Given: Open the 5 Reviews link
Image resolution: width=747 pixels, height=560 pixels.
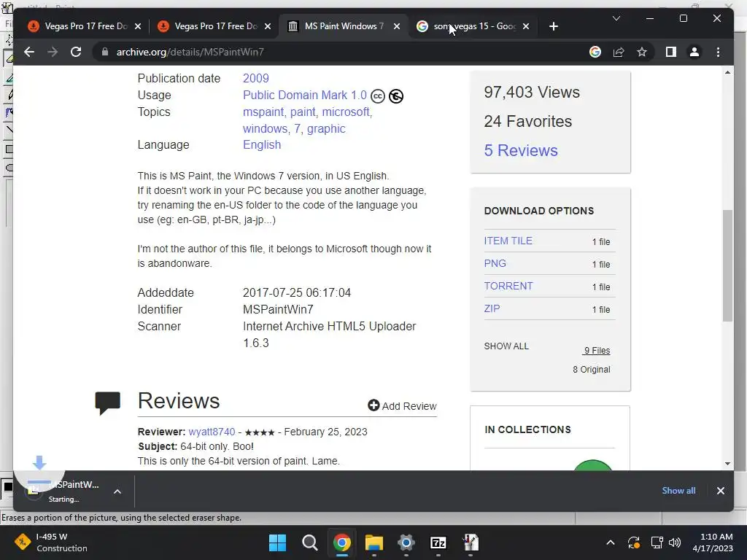Looking at the screenshot, I should pos(521,150).
